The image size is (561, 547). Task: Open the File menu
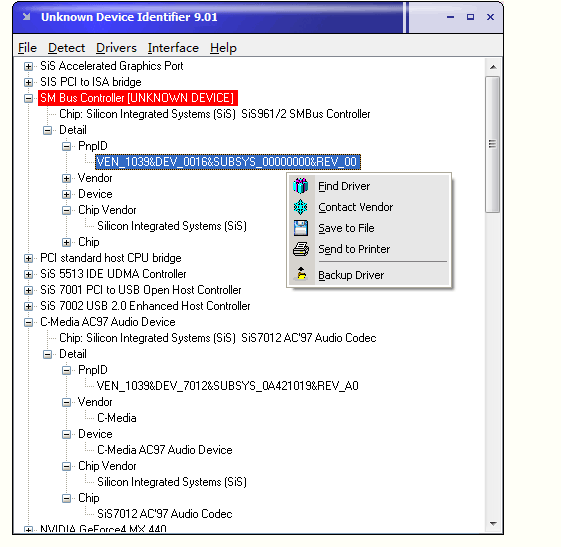(28, 48)
